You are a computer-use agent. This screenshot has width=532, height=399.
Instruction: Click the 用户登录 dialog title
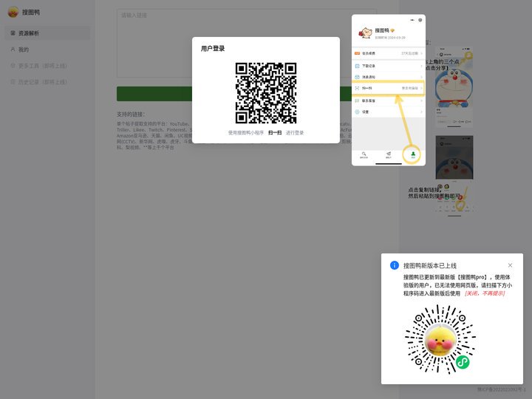click(x=213, y=49)
